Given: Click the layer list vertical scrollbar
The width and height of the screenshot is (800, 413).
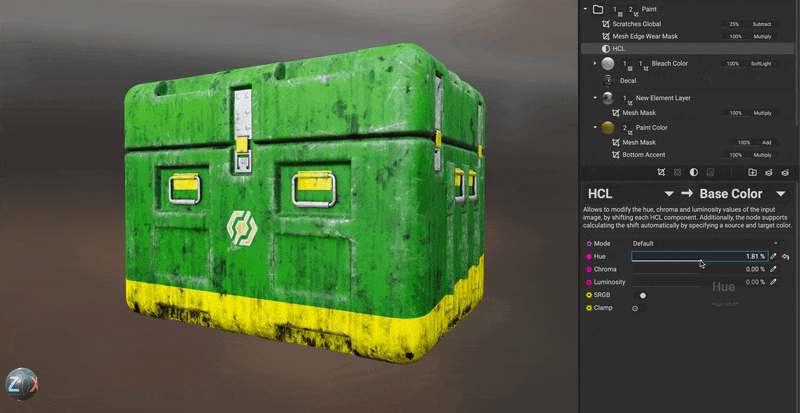Looking at the screenshot, I should tap(797, 61).
